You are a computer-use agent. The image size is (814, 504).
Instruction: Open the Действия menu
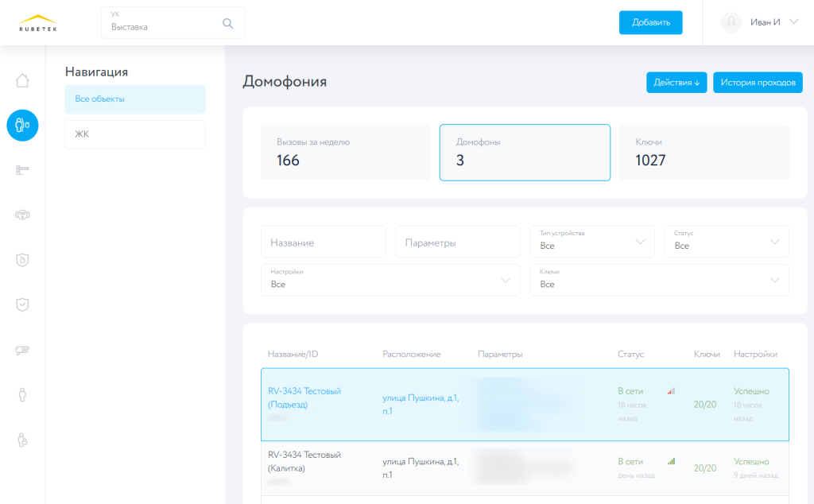(676, 82)
